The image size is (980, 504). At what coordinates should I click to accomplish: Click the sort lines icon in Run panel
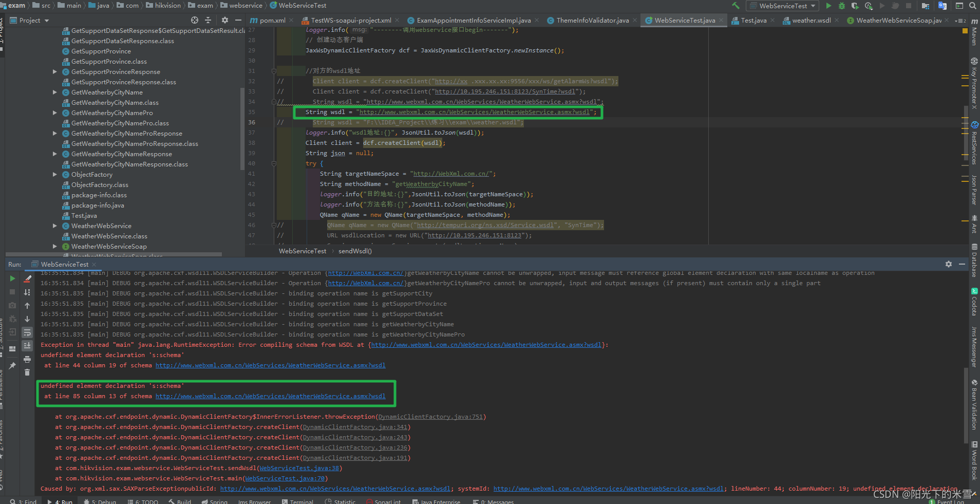[x=27, y=292]
